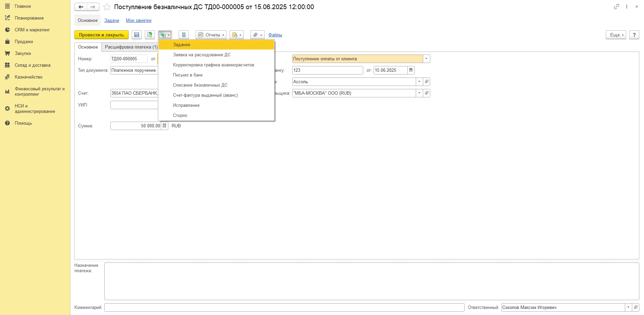The height and width of the screenshot is (315, 644).
Task: Choose Заявка на расходование ДС
Action: tap(216, 55)
